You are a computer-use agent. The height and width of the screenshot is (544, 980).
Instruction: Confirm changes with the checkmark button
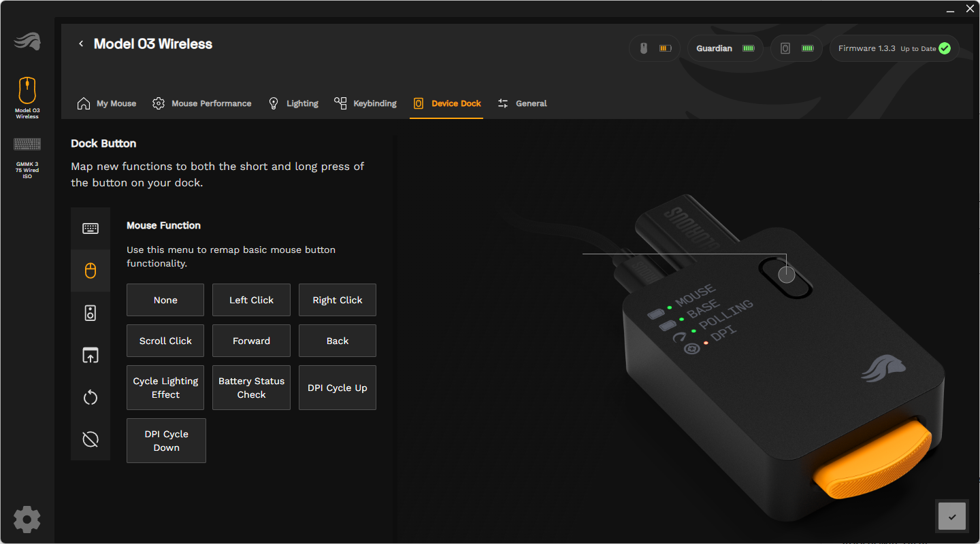[x=951, y=516]
